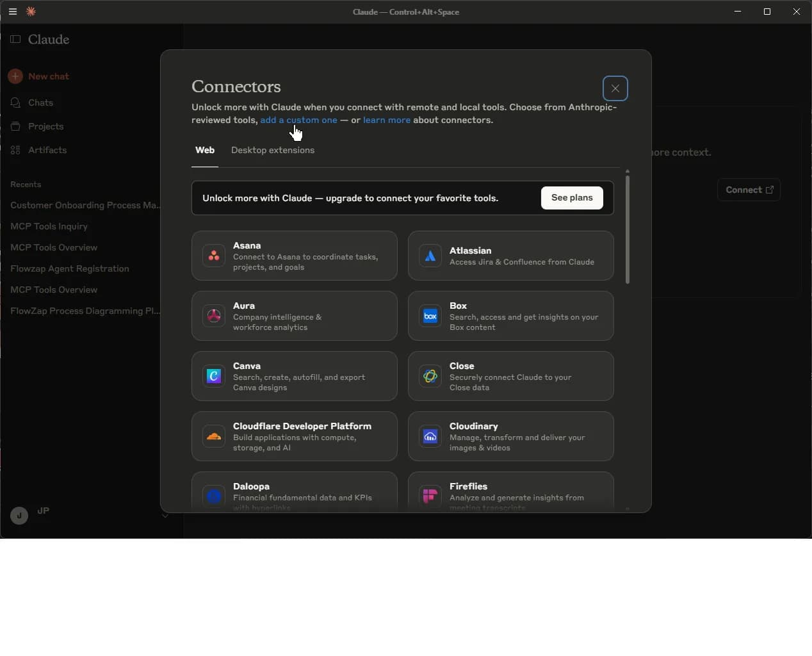
Task: Click the Close CRM connector icon
Action: tap(430, 376)
